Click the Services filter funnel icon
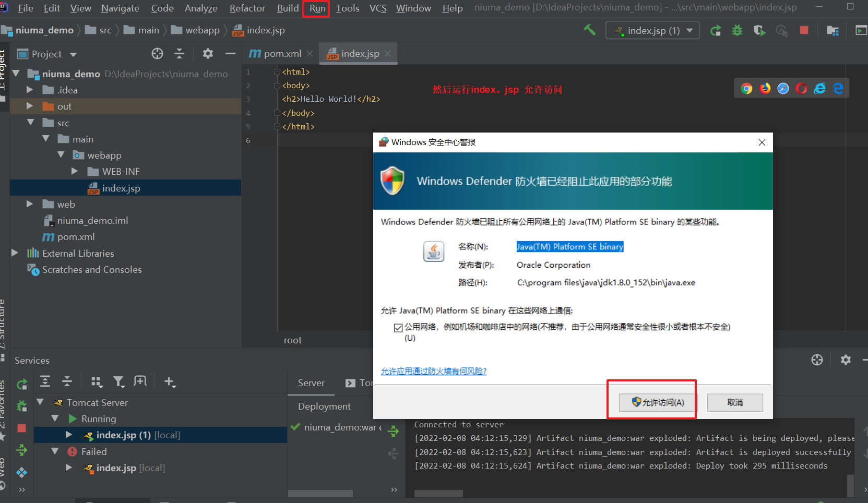868x503 pixels. [x=119, y=382]
